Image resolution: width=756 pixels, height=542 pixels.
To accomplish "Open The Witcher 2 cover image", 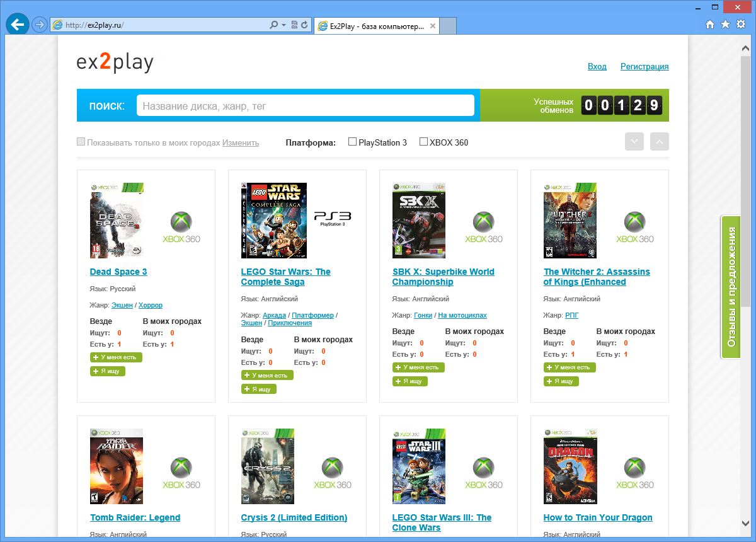I will click(570, 221).
